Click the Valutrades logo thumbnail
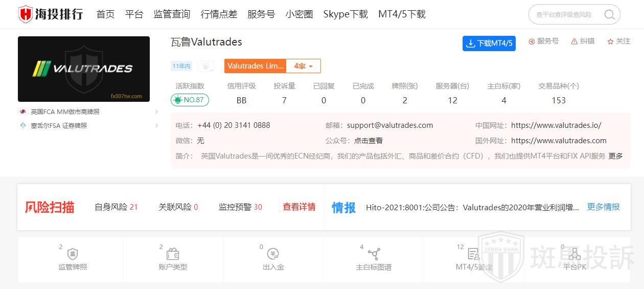The height and width of the screenshot is (289, 644). point(84,69)
